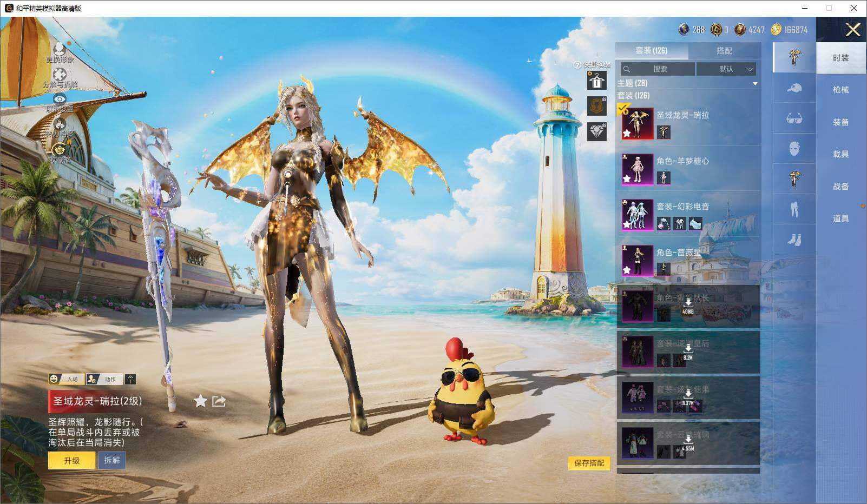Toggle the star on 角色-羊梦糖心 outfit
867x504 pixels.
click(x=627, y=178)
